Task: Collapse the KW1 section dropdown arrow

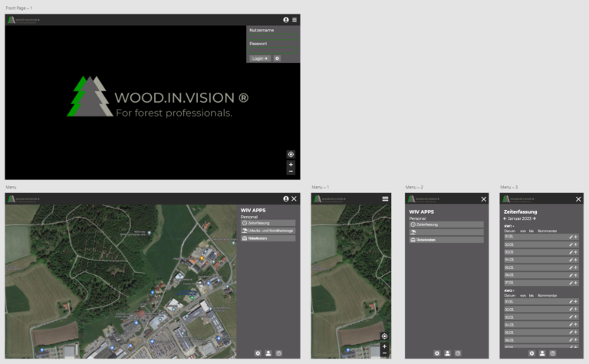Action: coord(514,226)
